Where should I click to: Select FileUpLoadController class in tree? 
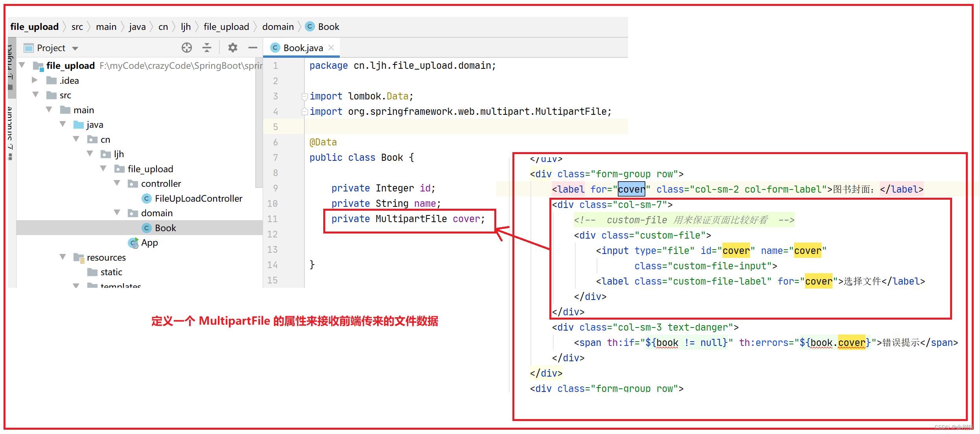coord(199,199)
